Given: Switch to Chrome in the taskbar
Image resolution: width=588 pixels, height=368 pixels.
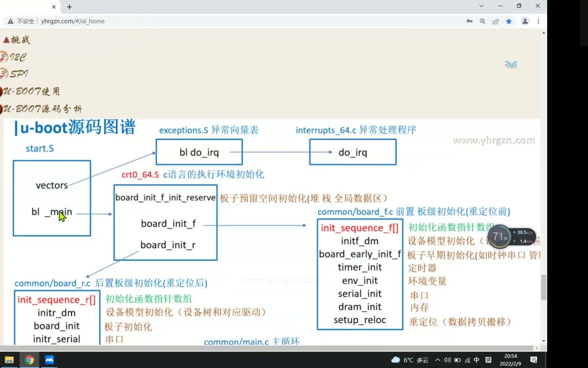Looking at the screenshot, I should tap(29, 360).
